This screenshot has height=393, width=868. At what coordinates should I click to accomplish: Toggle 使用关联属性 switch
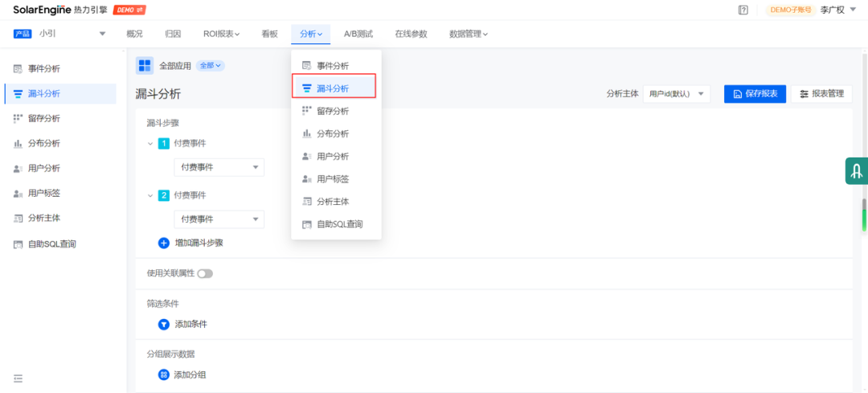point(205,273)
